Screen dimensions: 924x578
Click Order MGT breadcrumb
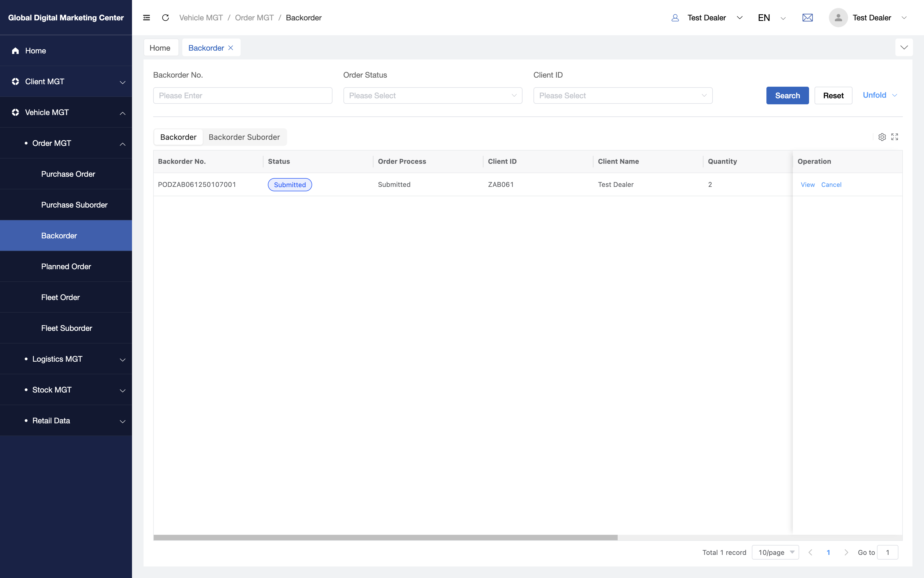coord(254,18)
